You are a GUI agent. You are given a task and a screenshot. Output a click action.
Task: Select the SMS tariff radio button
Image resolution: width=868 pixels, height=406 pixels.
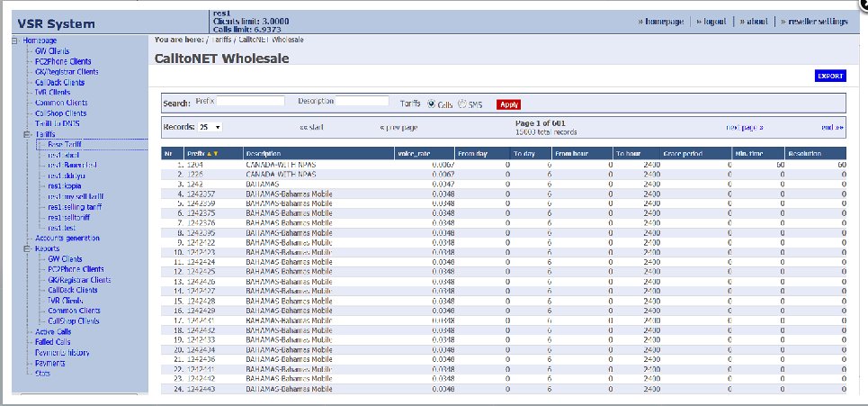tap(461, 104)
